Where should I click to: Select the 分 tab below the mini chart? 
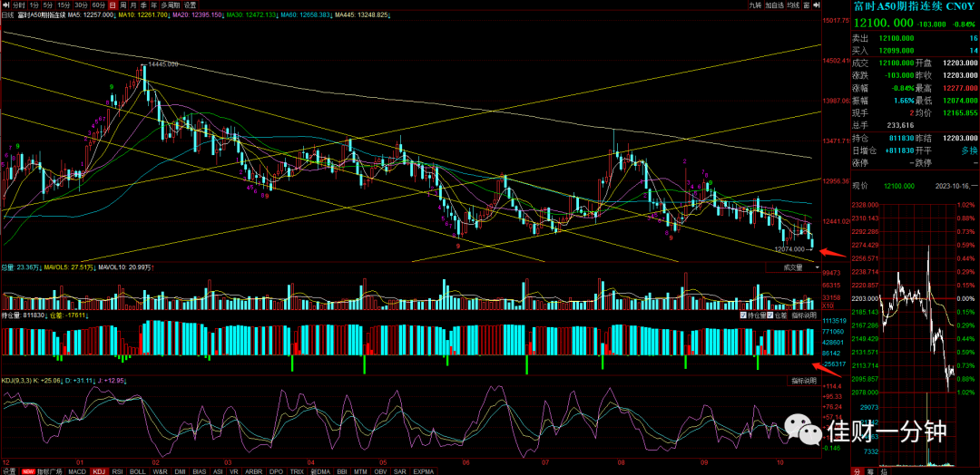(858, 470)
